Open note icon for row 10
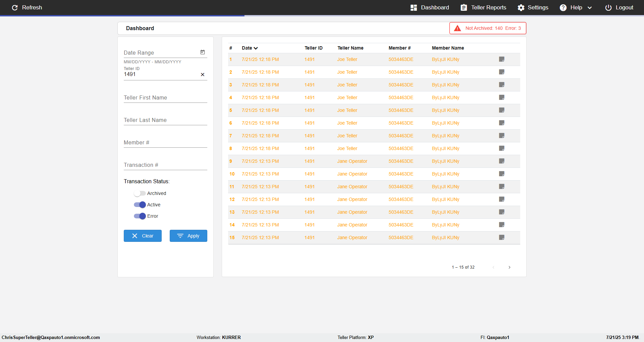The width and height of the screenshot is (644, 342). [502, 174]
